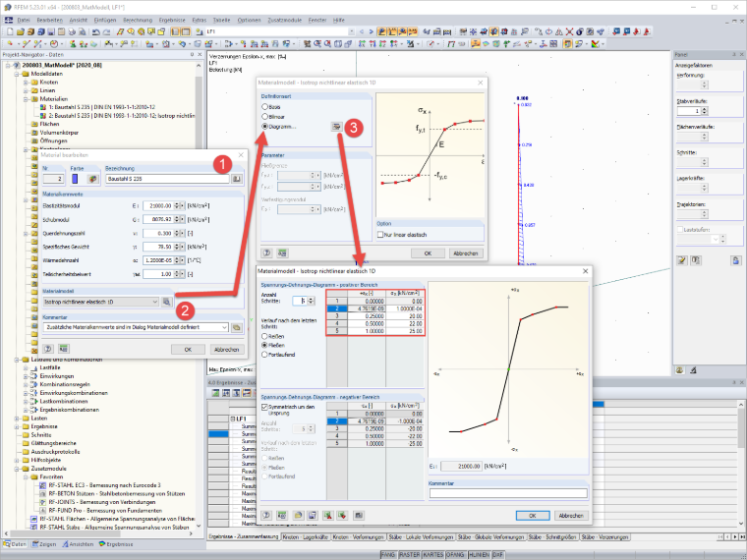Viewport: 747px width, 560px height.
Task: Click the Stabverläufe stepper arrows in the Panel
Action: 705,111
